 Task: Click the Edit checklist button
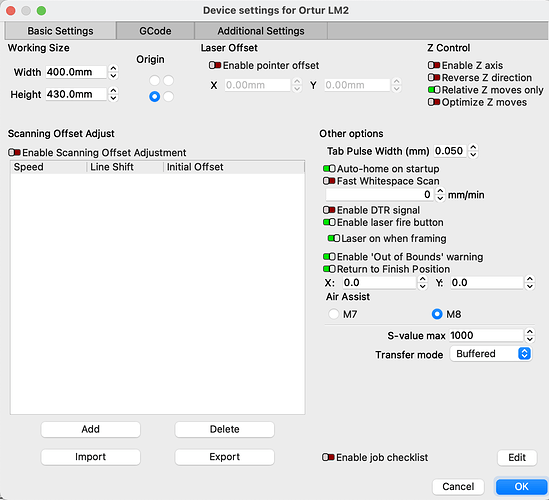coord(517,458)
